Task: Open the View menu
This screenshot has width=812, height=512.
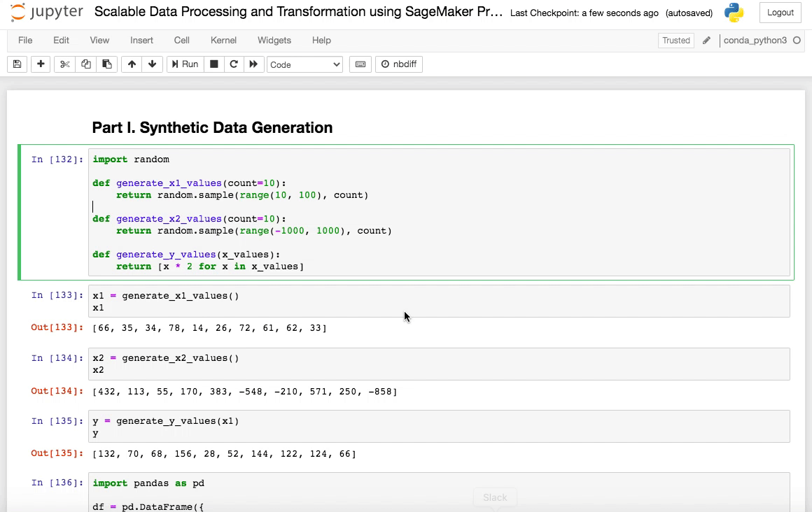Action: (99, 41)
